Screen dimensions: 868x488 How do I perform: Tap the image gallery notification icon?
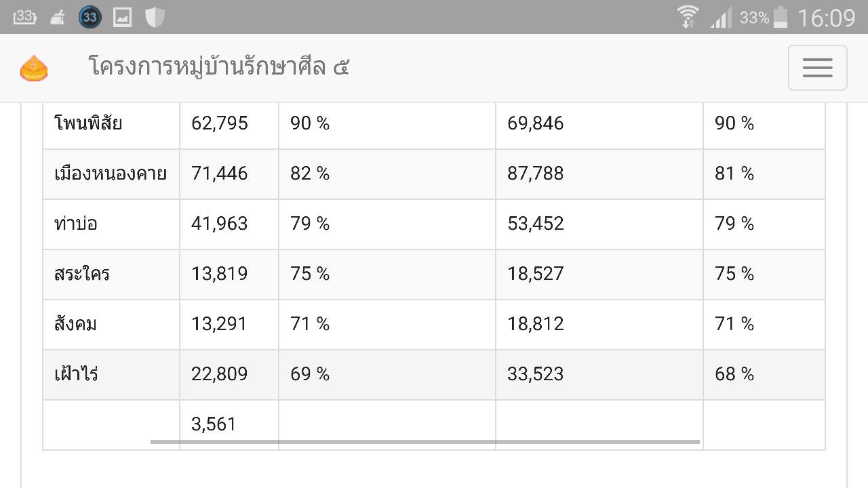(122, 17)
